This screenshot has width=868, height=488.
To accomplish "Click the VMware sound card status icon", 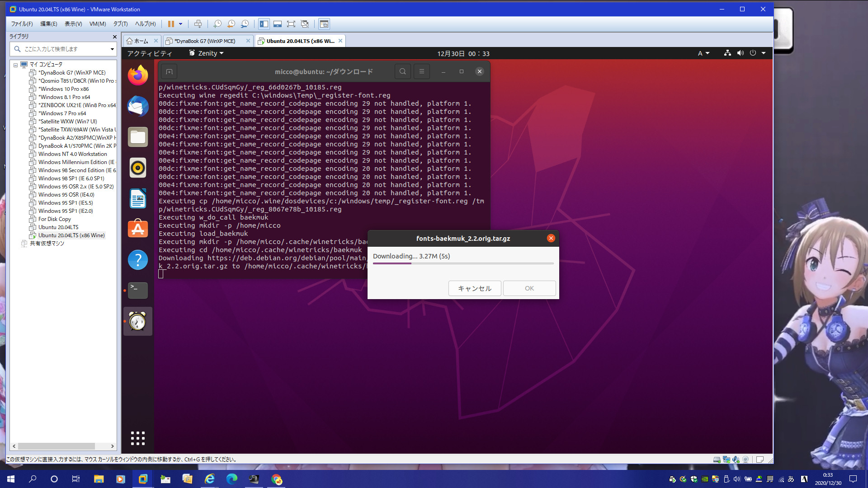I will point(736,460).
